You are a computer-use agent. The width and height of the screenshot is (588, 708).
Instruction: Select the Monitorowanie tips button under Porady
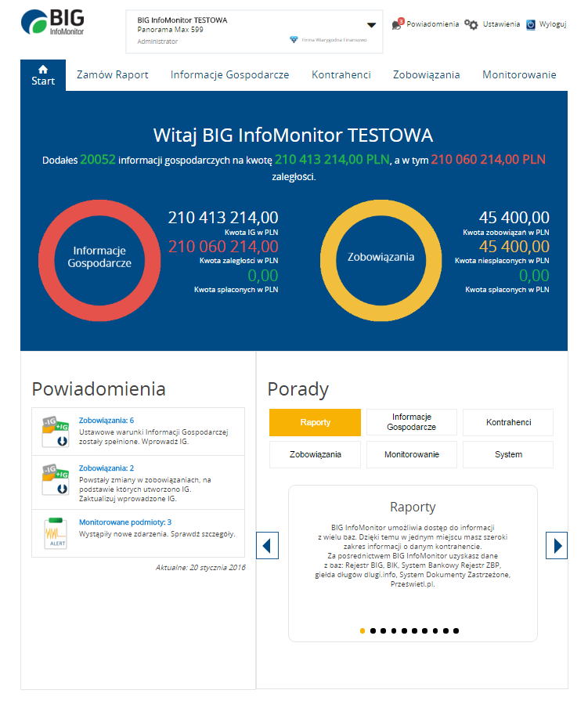[412, 455]
